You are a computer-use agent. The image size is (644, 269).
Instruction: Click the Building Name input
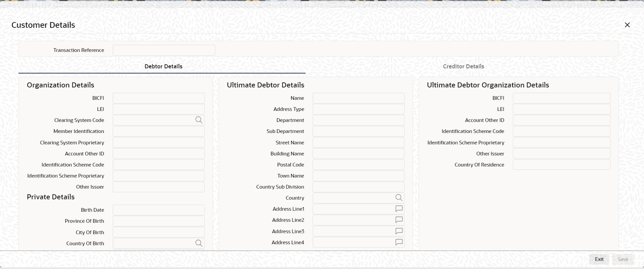359,153
